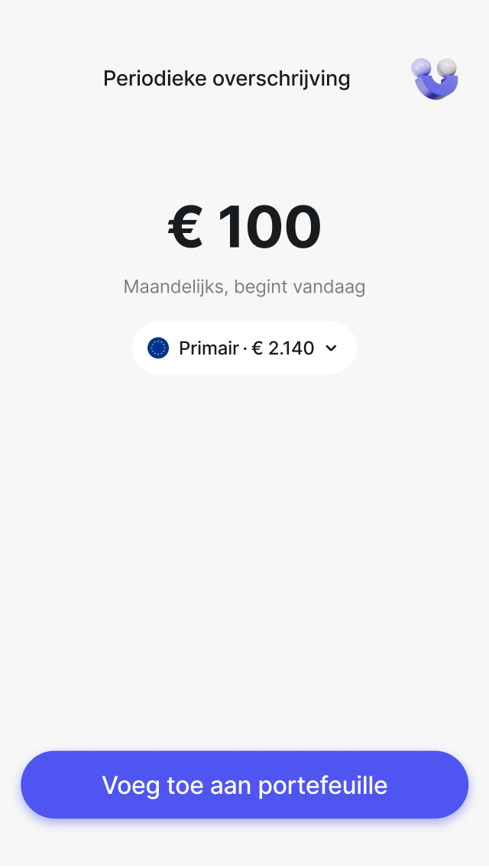Viewport: 489px width, 868px height.
Task: Tap the rounded white account selector pill
Action: pos(244,347)
